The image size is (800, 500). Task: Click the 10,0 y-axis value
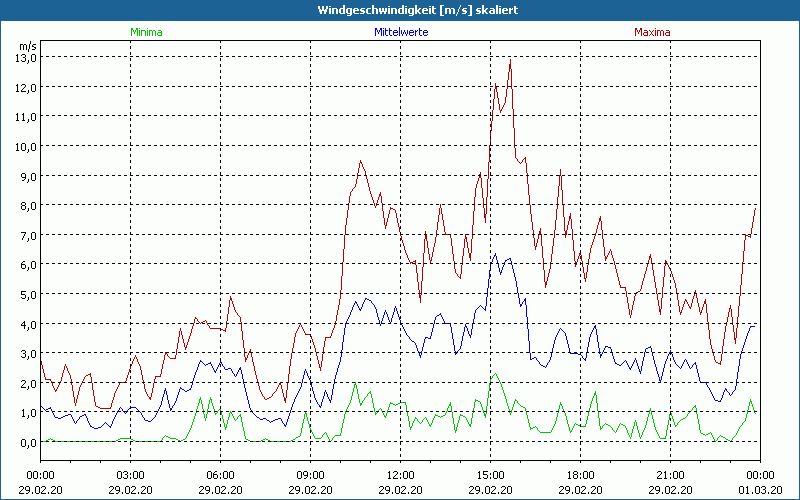click(x=26, y=146)
